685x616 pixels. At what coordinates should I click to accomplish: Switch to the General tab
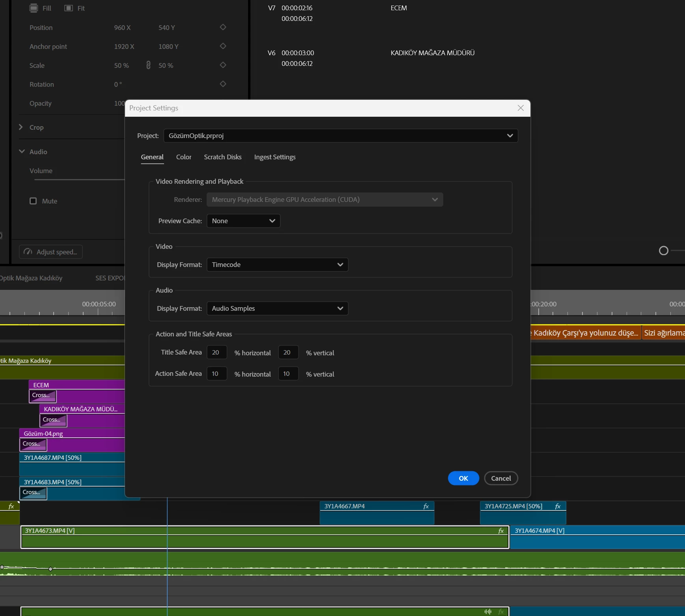152,157
